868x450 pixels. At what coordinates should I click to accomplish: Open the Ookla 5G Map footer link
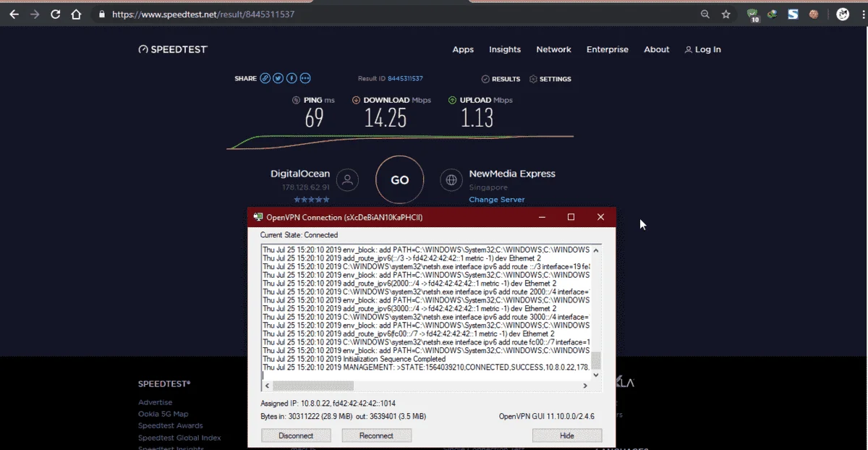[163, 414]
